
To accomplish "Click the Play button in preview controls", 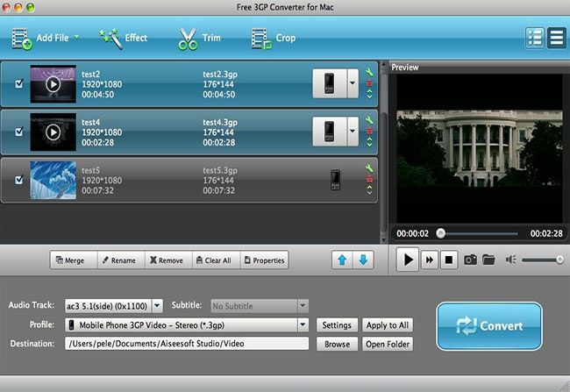I will (408, 260).
